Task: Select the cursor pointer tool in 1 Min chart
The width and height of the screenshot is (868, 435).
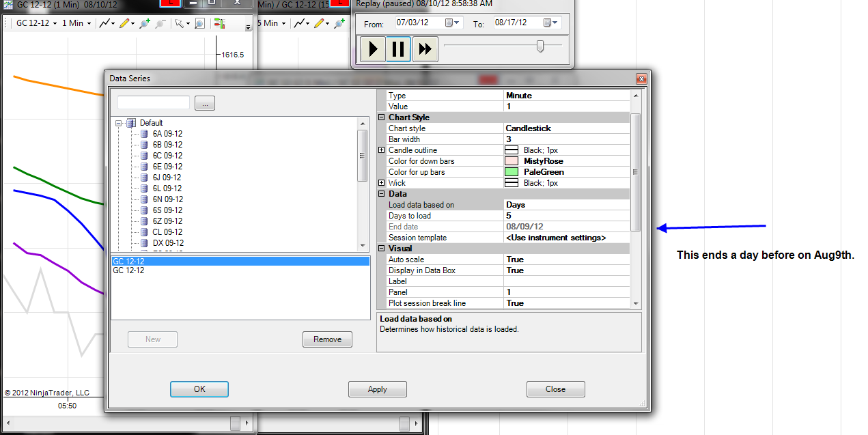Action: (179, 23)
